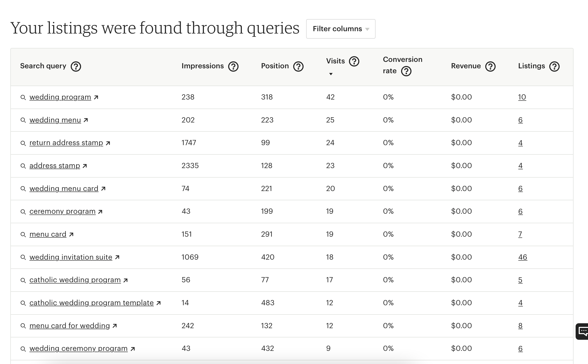588x364 pixels.
Task: Open the 8 listings link for menu card for wedding
Action: pyautogui.click(x=520, y=326)
